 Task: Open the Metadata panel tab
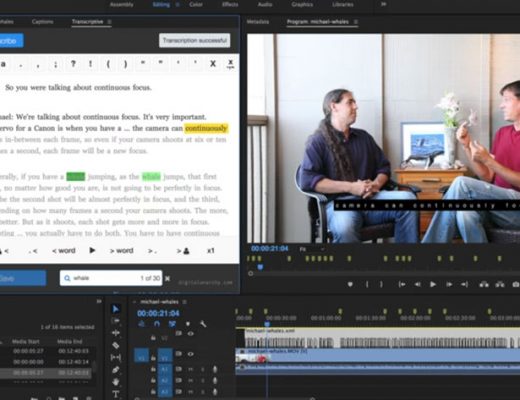click(258, 22)
